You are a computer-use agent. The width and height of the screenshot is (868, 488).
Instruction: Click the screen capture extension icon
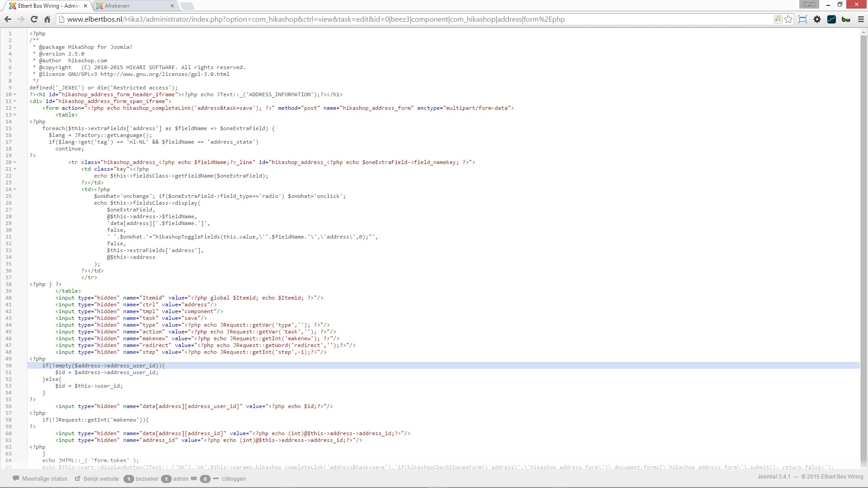click(802, 19)
